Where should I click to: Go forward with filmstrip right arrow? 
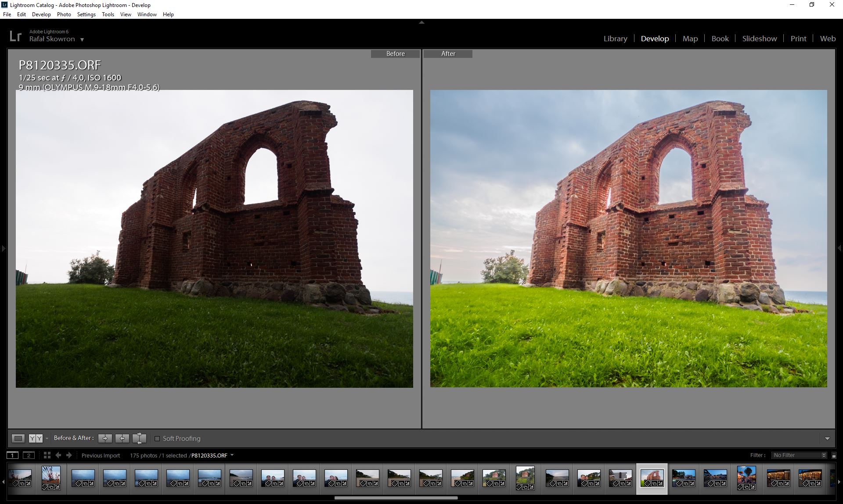click(69, 455)
